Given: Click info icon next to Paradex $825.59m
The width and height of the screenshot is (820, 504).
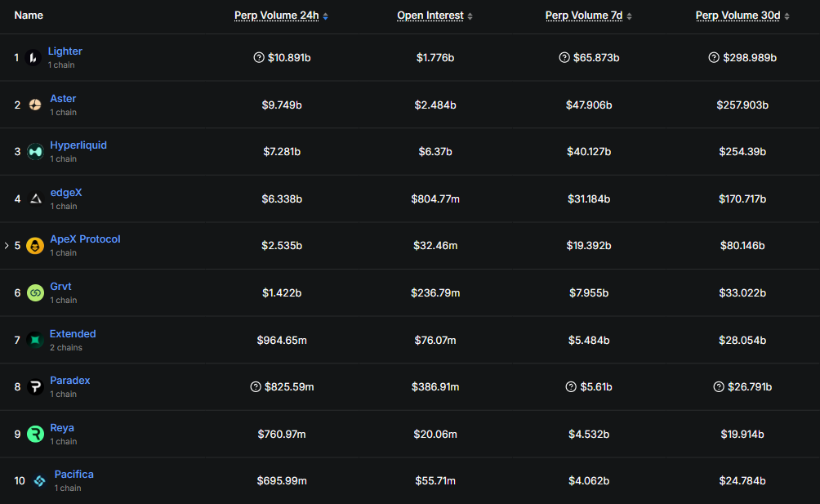Looking at the screenshot, I should (x=256, y=386).
